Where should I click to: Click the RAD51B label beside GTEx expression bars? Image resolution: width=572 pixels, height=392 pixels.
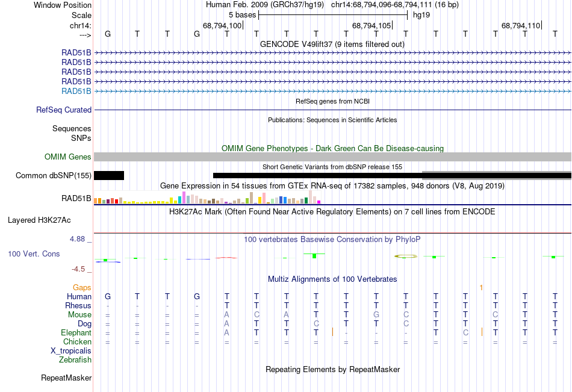click(x=76, y=199)
